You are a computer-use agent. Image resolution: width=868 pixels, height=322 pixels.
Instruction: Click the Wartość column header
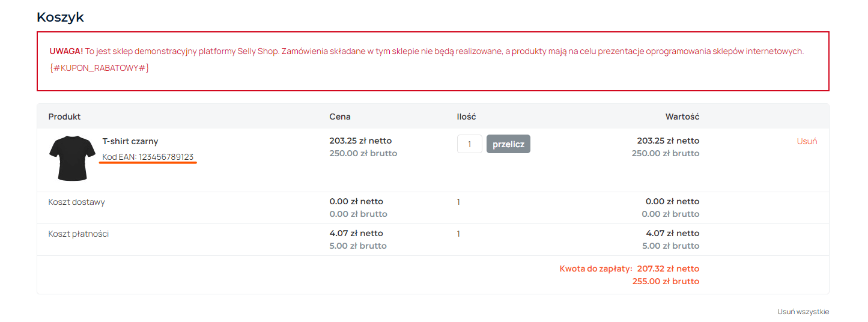pyautogui.click(x=682, y=117)
